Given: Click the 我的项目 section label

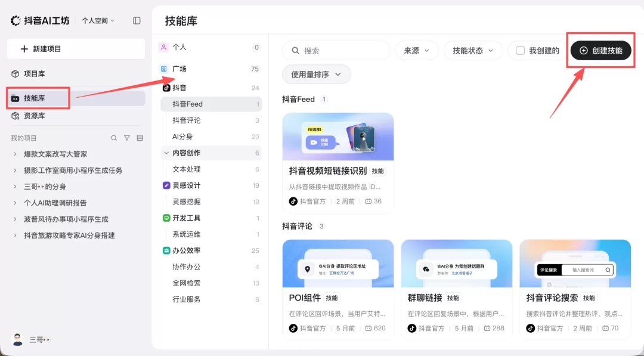Looking at the screenshot, I should point(24,138).
